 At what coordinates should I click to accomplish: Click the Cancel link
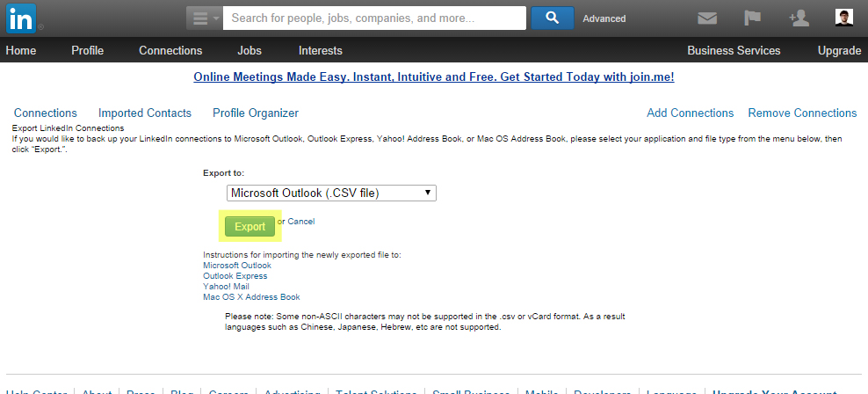pos(300,222)
